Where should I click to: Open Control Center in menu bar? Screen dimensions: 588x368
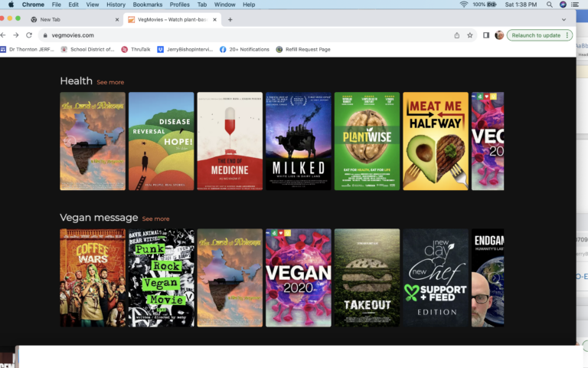(x=575, y=5)
